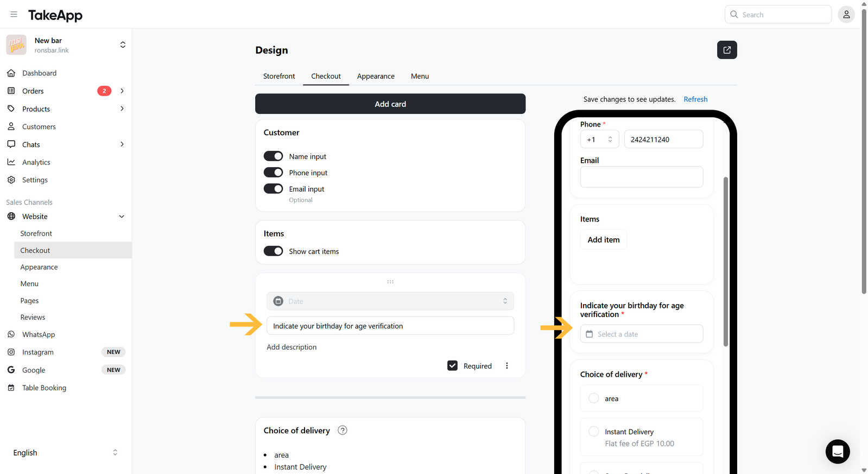Click the Chats bubble icon
The height and width of the screenshot is (474, 868).
click(x=11, y=144)
